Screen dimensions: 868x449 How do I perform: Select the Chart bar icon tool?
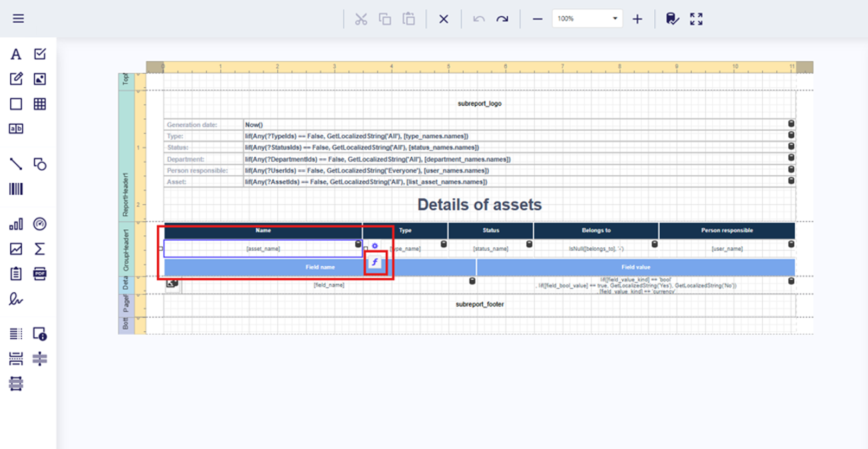coord(16,224)
